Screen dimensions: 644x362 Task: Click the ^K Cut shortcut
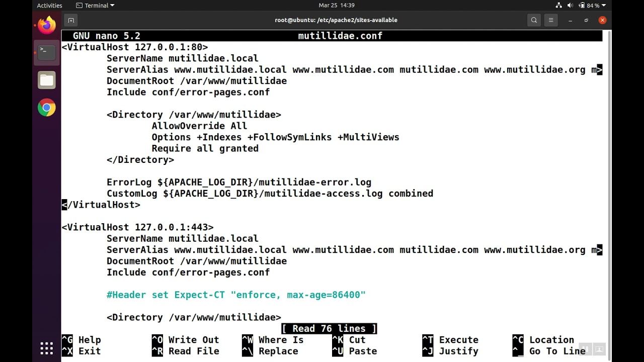click(349, 340)
